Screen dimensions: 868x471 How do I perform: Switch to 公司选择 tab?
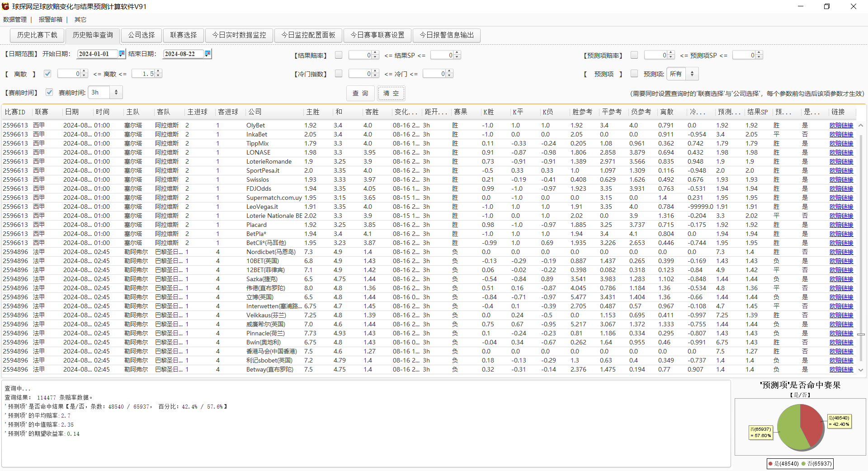click(142, 35)
